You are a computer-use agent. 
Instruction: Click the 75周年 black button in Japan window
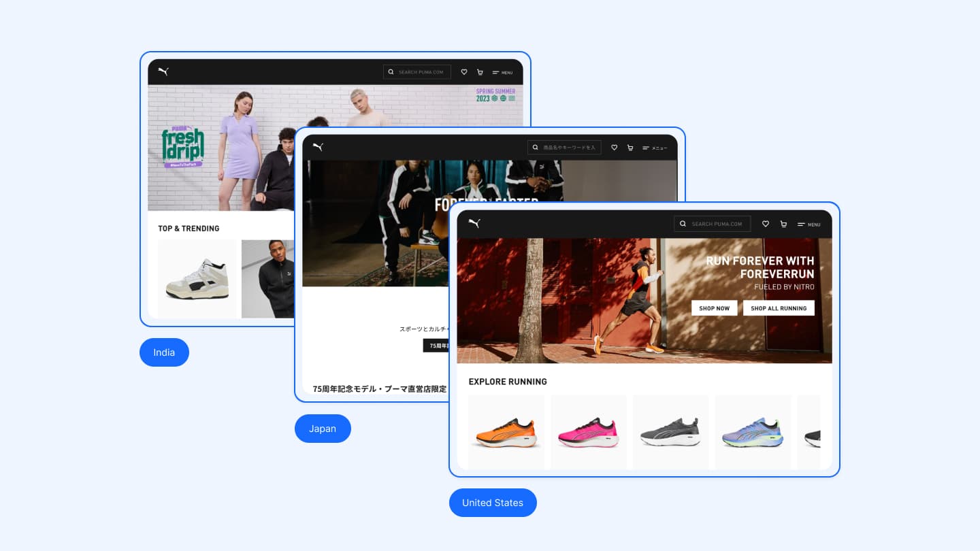click(x=436, y=346)
